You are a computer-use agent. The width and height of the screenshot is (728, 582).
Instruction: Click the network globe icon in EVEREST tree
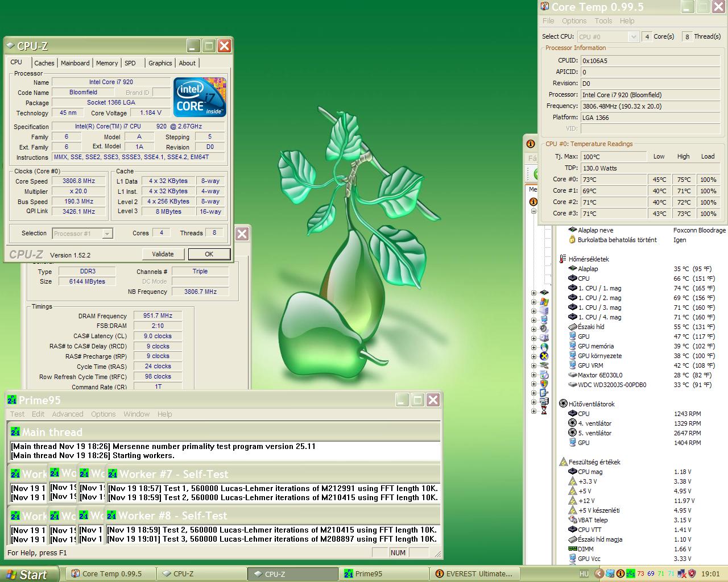tap(544, 347)
